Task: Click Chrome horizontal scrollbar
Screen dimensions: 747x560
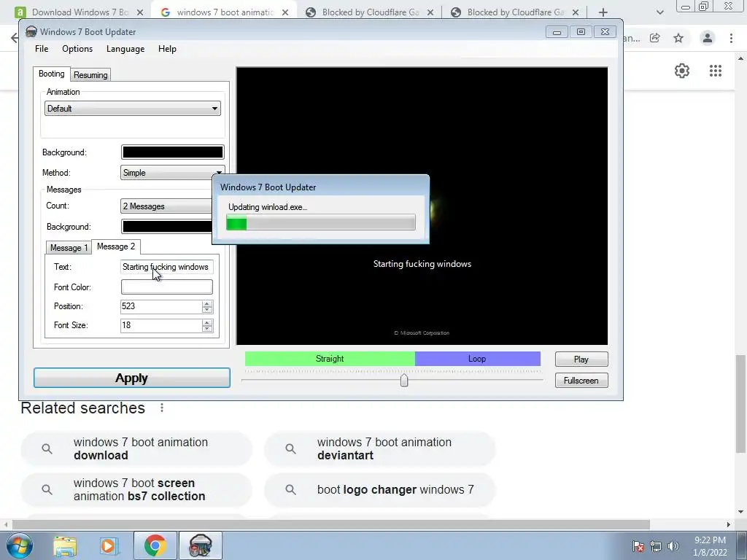Action: coord(331,524)
